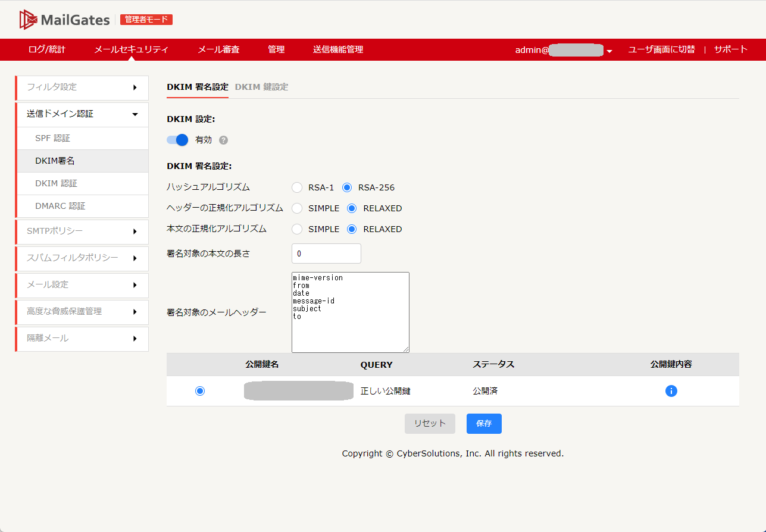Expand the 隔離メール section
Image resolution: width=766 pixels, height=532 pixels.
coord(82,339)
